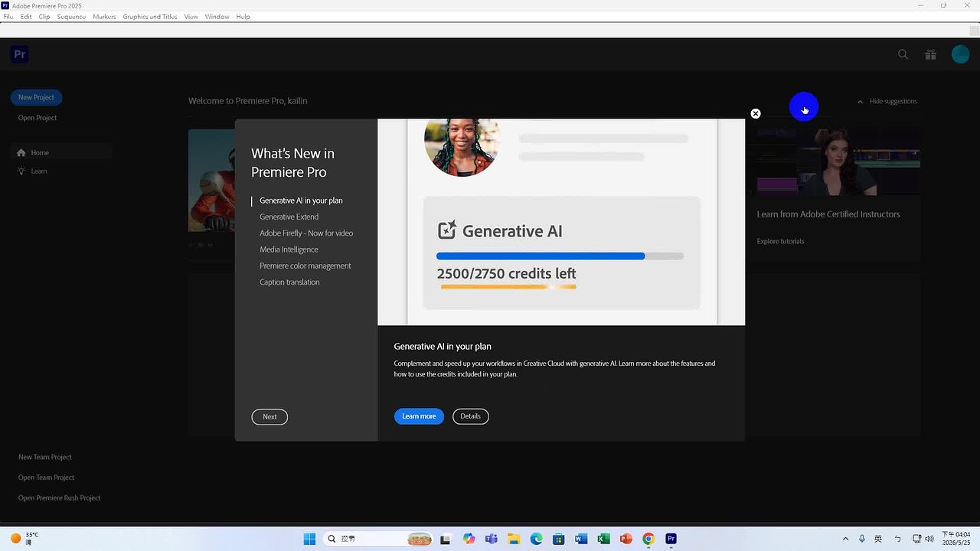Click Open Team Project

coord(47,478)
